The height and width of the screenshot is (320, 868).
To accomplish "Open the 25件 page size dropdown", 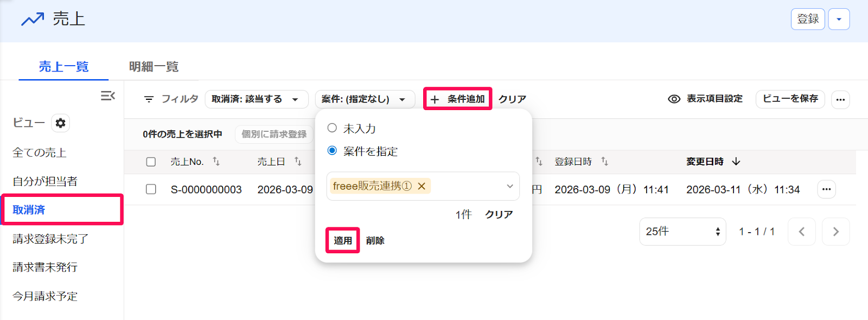I will (x=682, y=232).
